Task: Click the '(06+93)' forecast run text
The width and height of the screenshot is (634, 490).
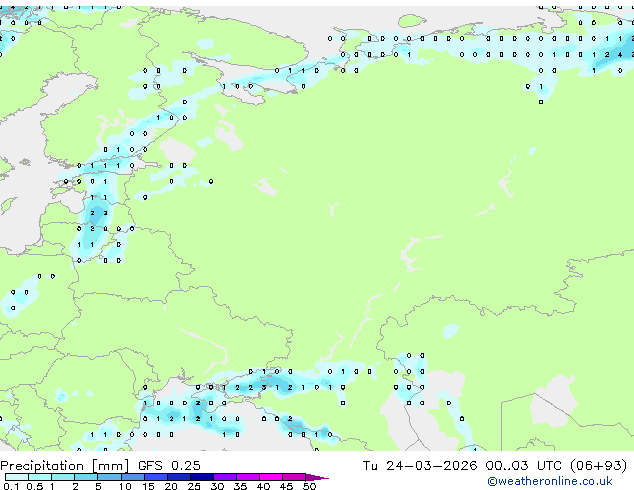Action: click(598, 466)
